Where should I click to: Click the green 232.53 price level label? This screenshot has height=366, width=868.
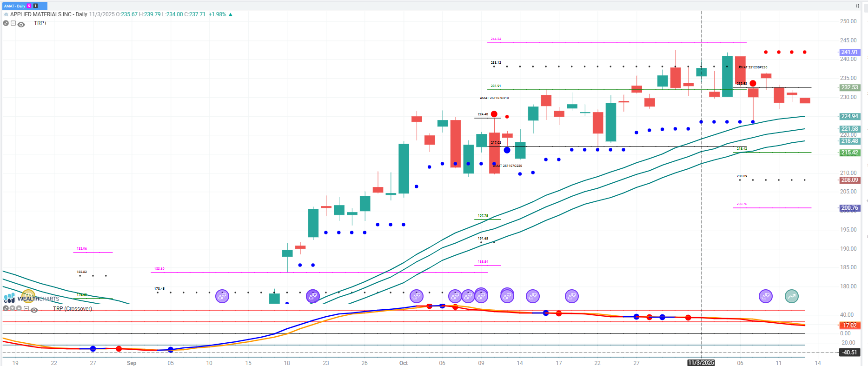[x=849, y=87]
